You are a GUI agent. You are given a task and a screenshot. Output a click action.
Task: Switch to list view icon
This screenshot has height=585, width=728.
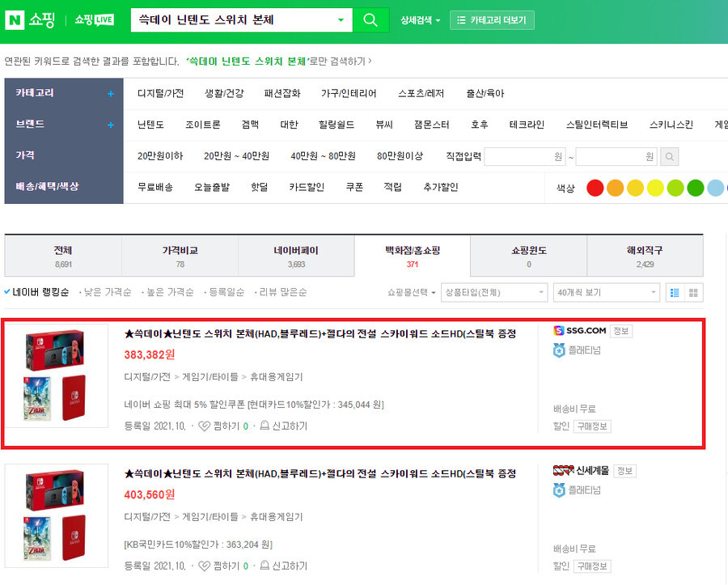(675, 293)
